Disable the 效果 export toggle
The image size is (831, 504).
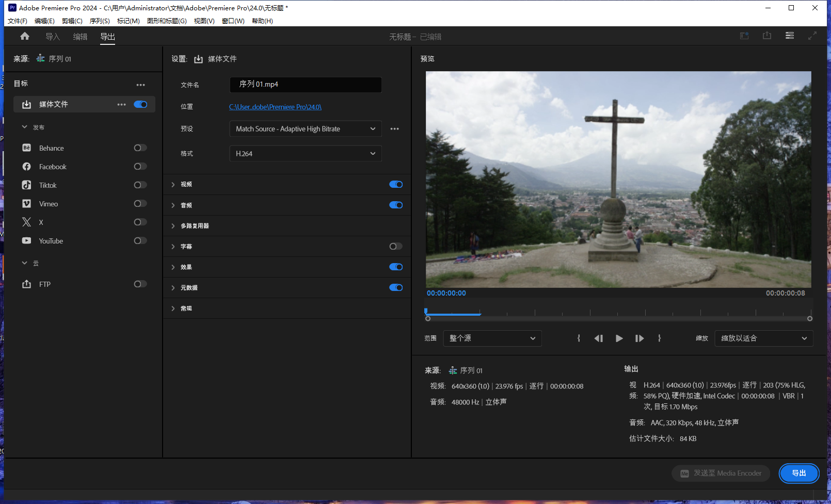coord(395,267)
